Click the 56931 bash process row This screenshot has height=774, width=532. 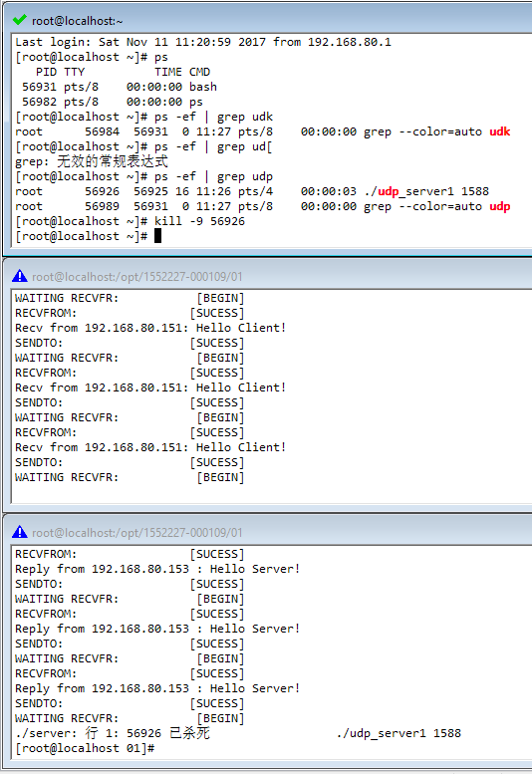point(120,87)
